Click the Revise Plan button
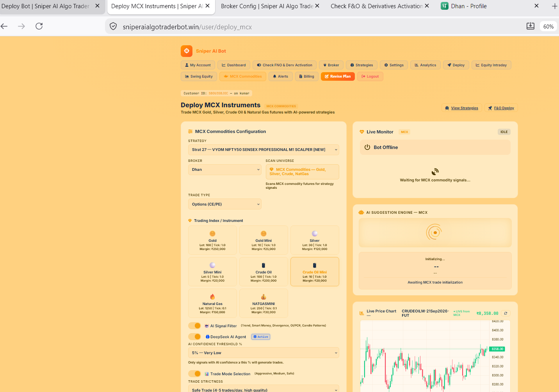This screenshot has height=392, width=559. 338,76
